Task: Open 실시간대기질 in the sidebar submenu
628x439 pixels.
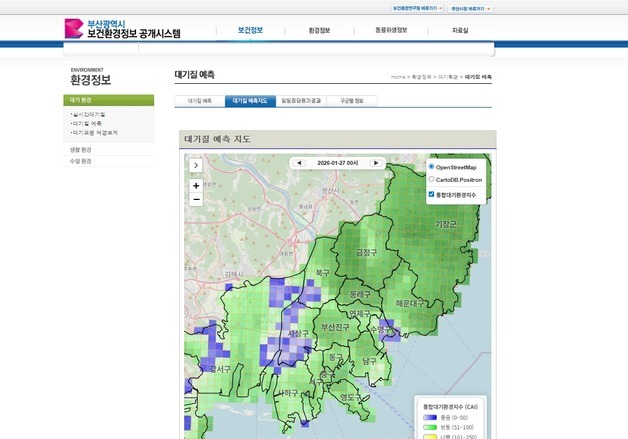Action: pos(88,115)
